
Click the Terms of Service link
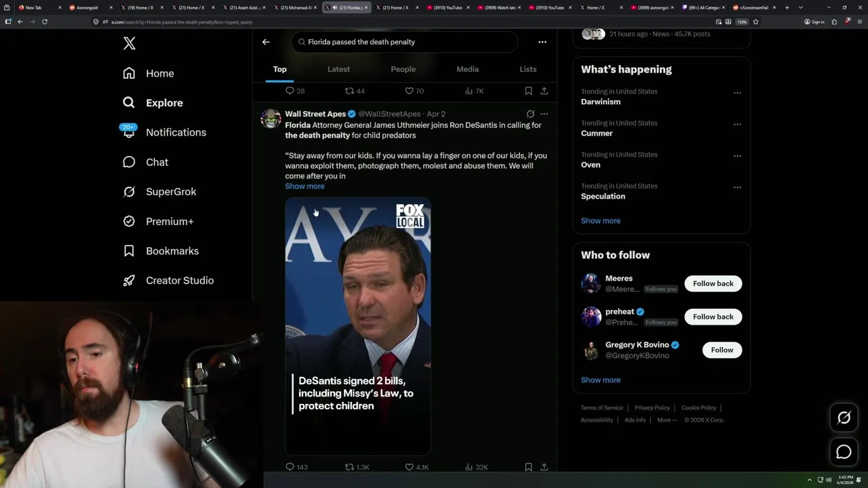601,408
